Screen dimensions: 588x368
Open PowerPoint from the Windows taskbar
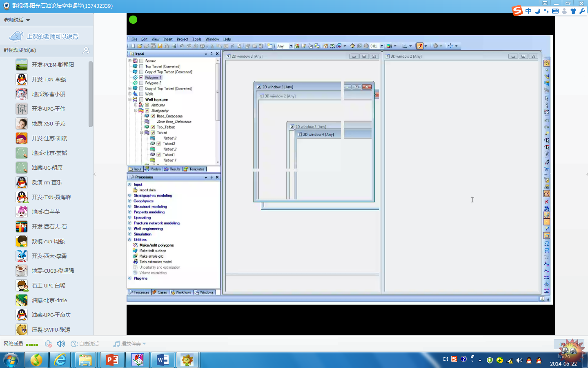coord(112,360)
